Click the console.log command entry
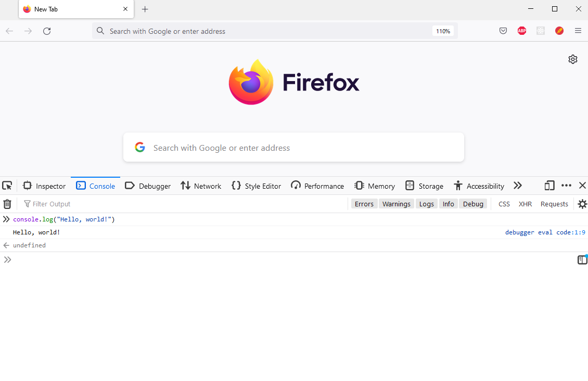The image size is (588, 381). (x=64, y=219)
